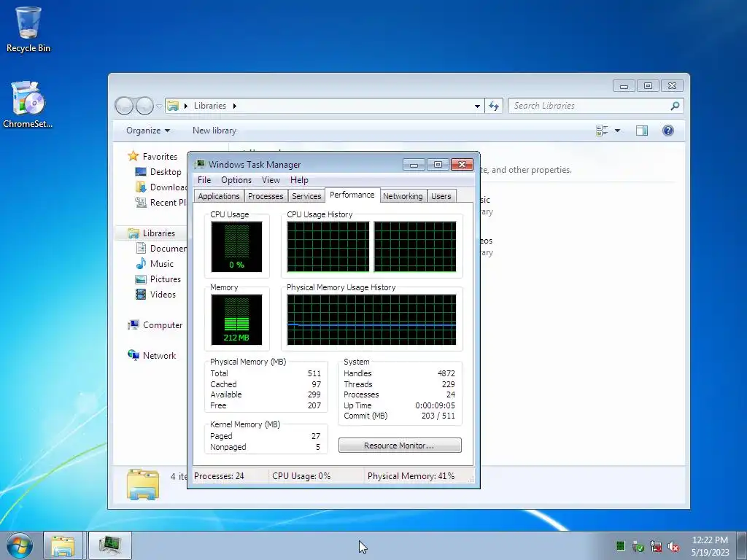Screen dimensions: 747x560
Task: Click the muted volume tray icon
Action: click(x=673, y=547)
